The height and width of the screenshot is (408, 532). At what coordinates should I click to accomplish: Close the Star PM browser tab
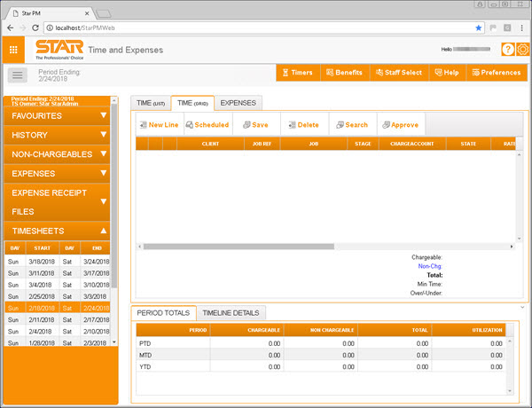(x=87, y=13)
